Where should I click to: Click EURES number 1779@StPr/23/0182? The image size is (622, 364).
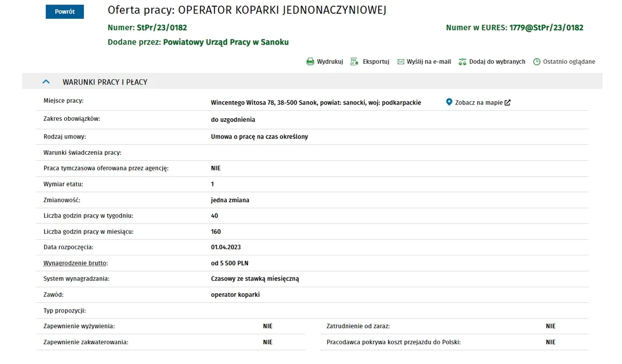pyautogui.click(x=546, y=28)
